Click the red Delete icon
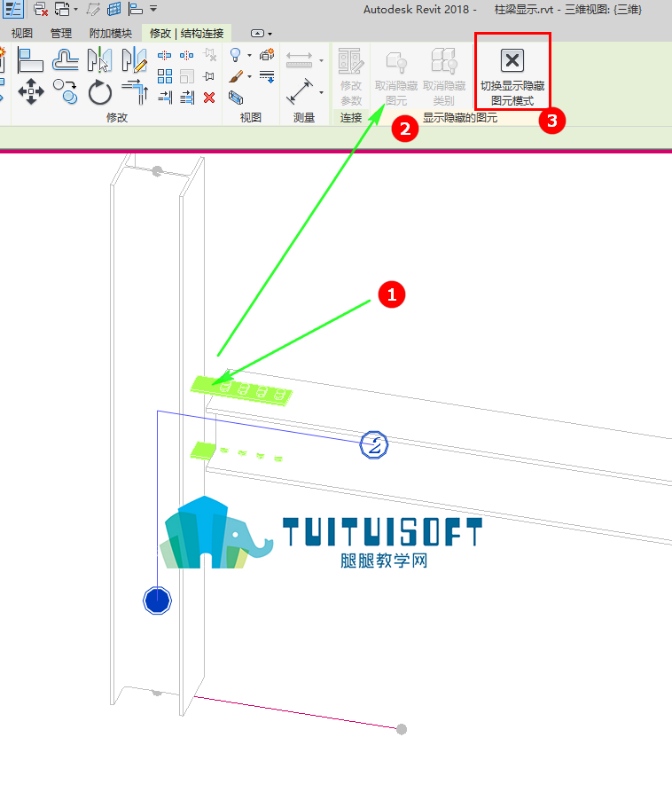Viewport: 672px width, 800px height. [209, 98]
